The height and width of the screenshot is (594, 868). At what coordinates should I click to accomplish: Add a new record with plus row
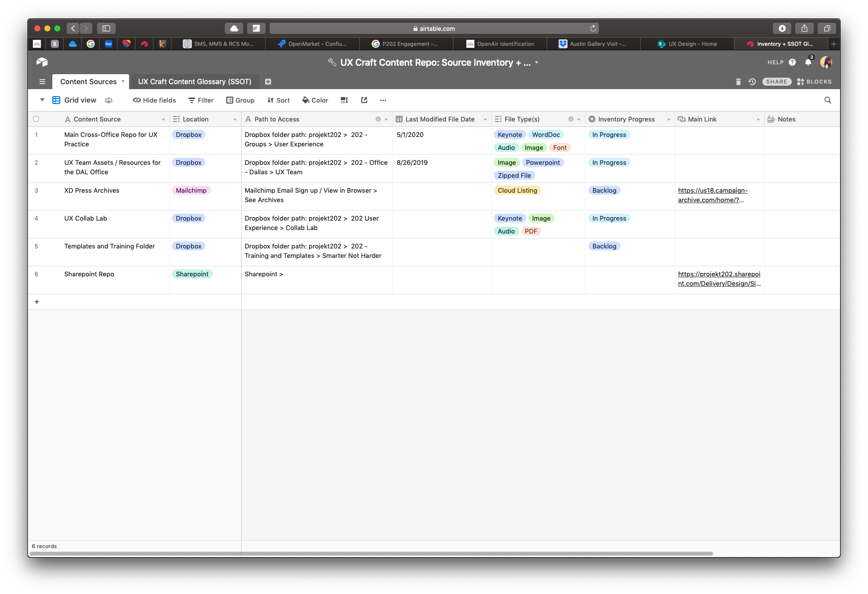point(37,302)
